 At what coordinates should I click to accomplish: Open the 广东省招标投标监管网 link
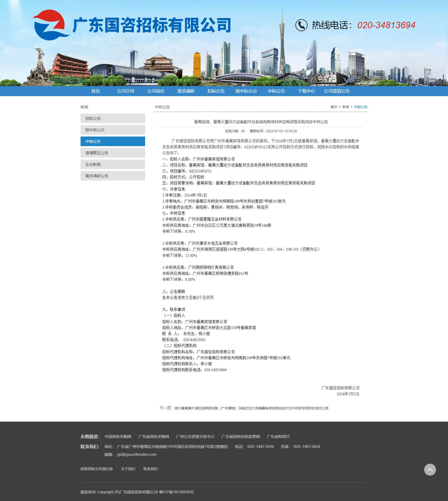(241, 436)
